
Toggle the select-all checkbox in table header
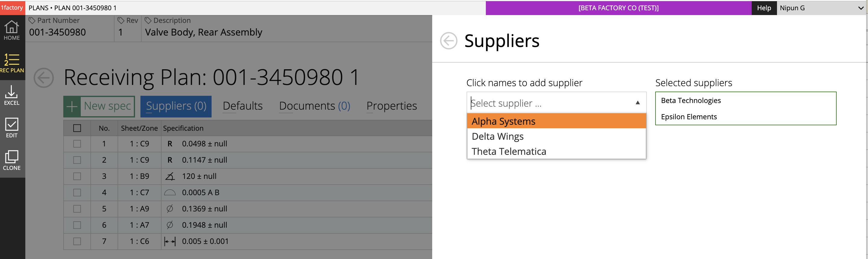[77, 128]
